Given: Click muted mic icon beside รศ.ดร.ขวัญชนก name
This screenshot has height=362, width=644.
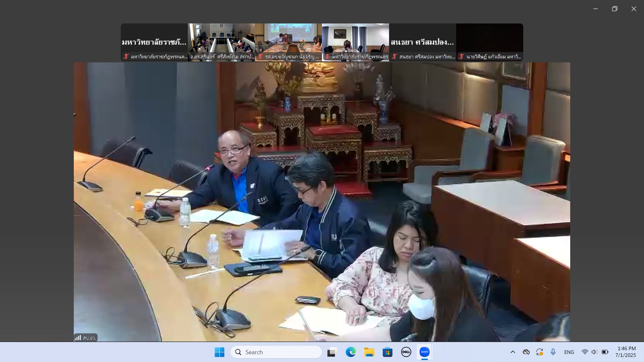Looking at the screenshot, I should (260, 57).
